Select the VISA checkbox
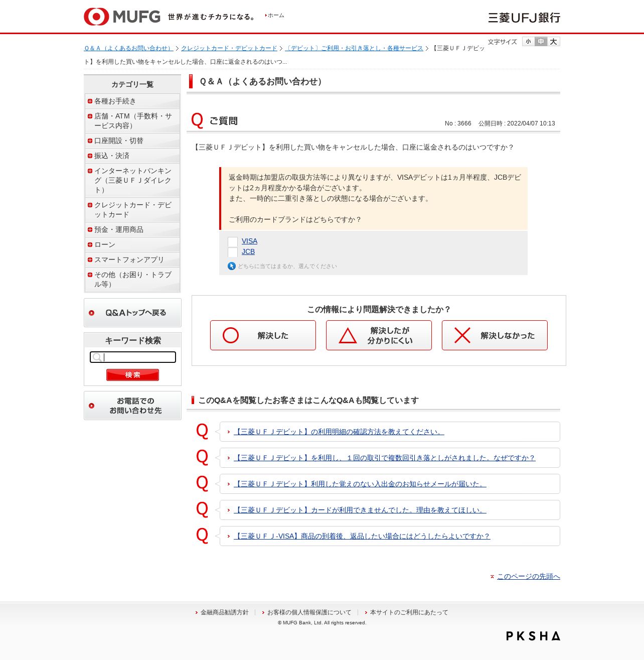The image size is (644, 660). pyautogui.click(x=233, y=241)
